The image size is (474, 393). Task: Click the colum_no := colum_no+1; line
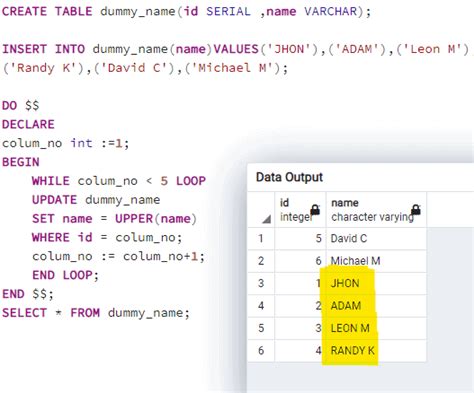[x=118, y=256]
